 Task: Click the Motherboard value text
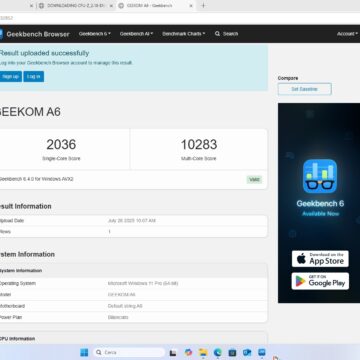coord(125,306)
